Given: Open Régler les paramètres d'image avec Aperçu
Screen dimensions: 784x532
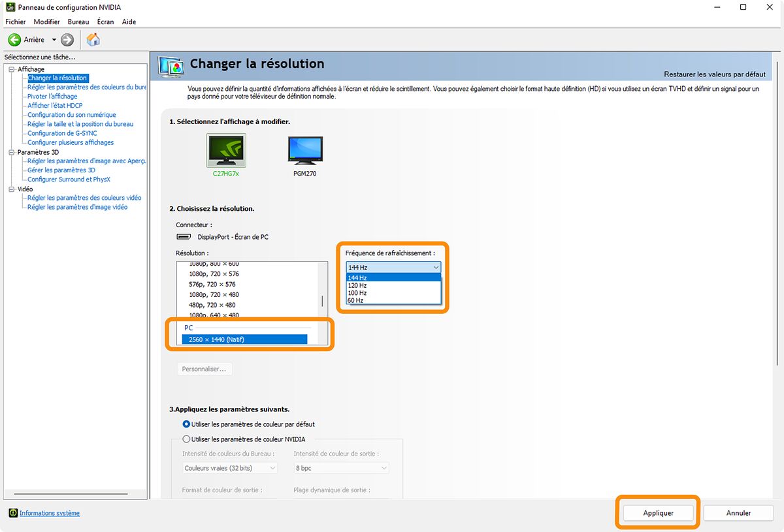Looking at the screenshot, I should pos(87,161).
